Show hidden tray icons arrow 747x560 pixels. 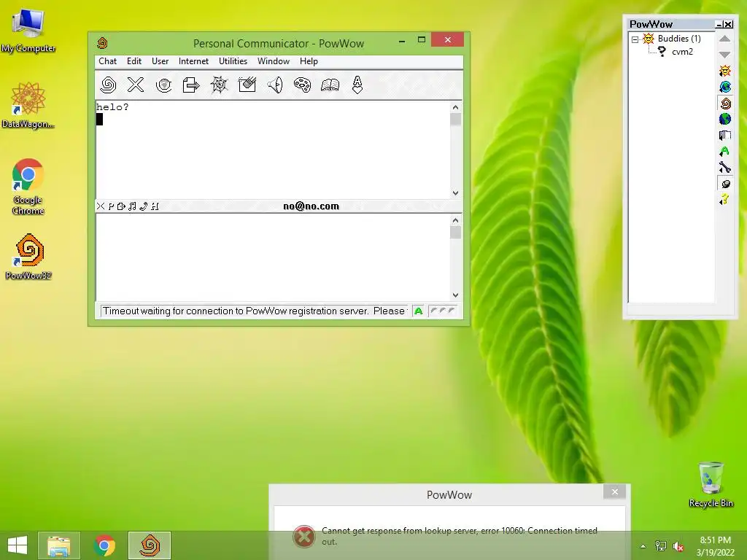643,546
